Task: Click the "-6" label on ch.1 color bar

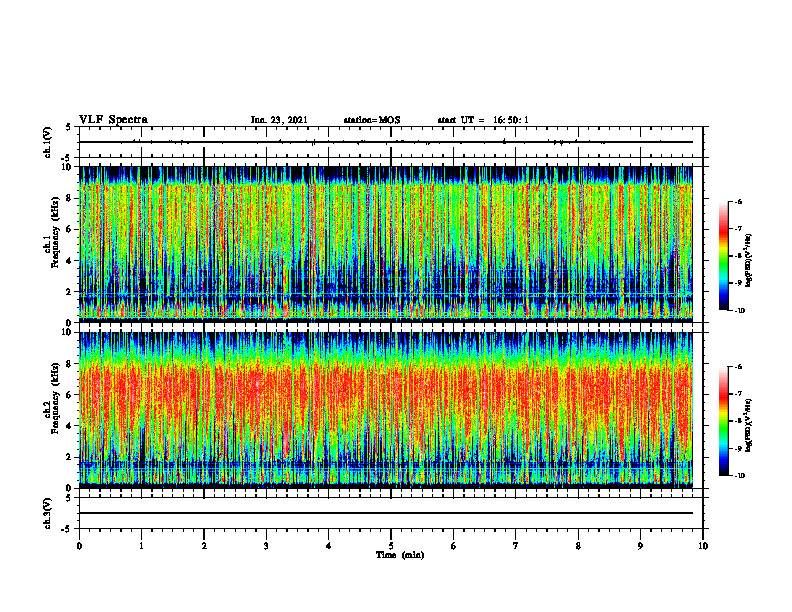Action: [738, 202]
